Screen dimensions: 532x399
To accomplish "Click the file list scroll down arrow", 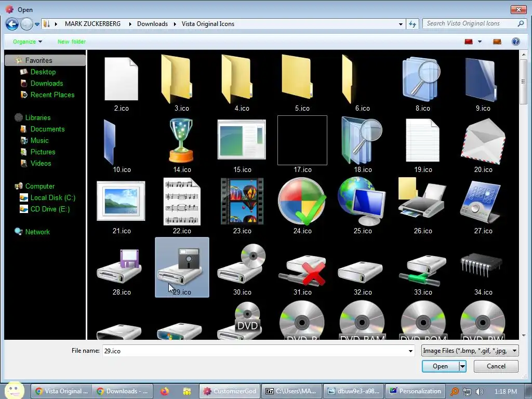I will pos(524,336).
